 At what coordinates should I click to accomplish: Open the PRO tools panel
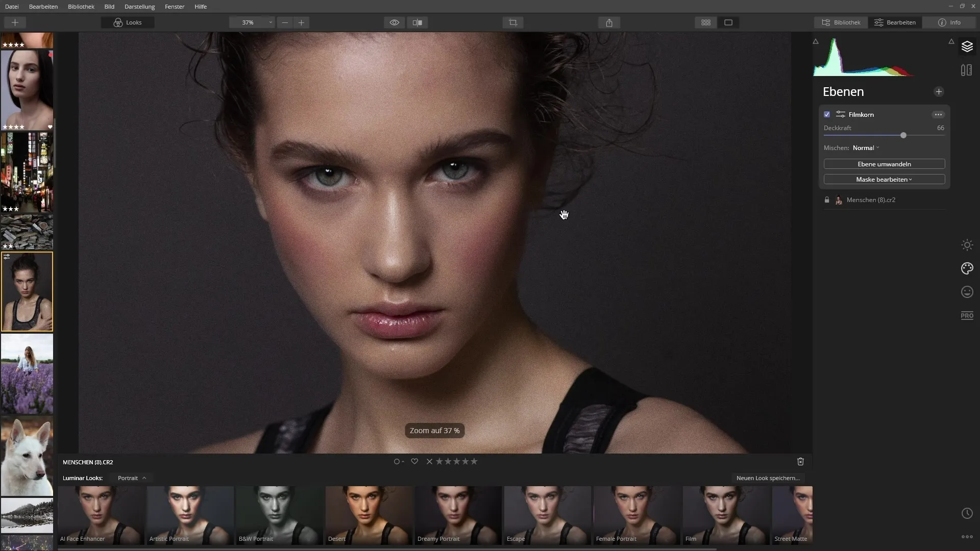[x=967, y=316]
